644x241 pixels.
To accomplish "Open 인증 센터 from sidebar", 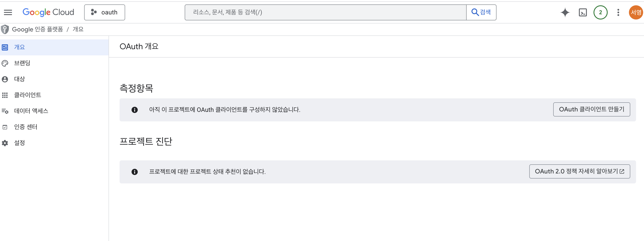I will coord(25,127).
